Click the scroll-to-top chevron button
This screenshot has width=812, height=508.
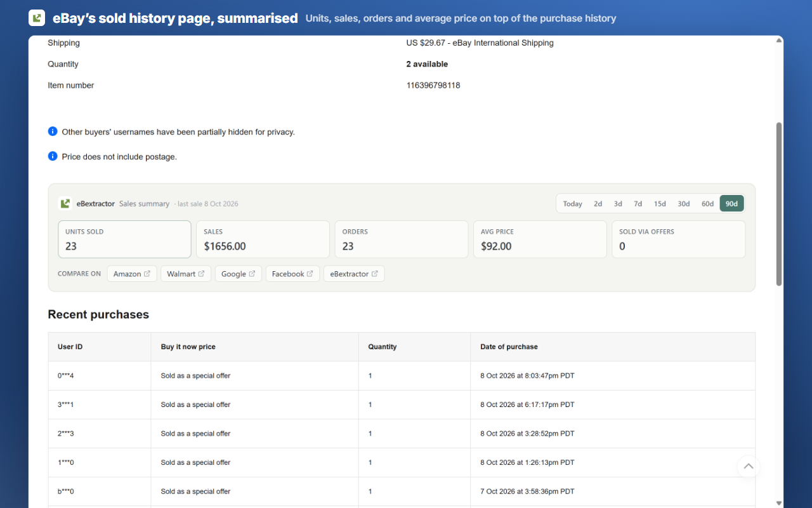749,467
